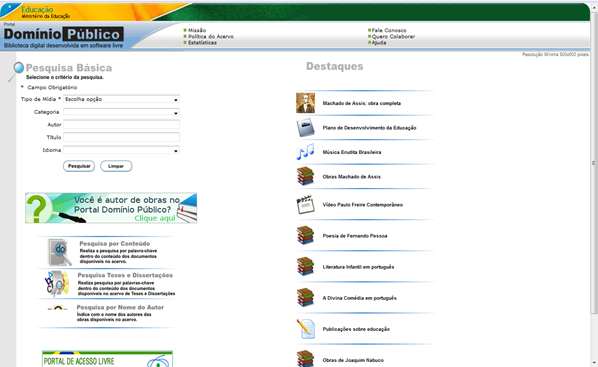The width and height of the screenshot is (598, 367).
Task: Click the Machado de Assis portrait thumbnail
Action: pyautogui.click(x=305, y=103)
